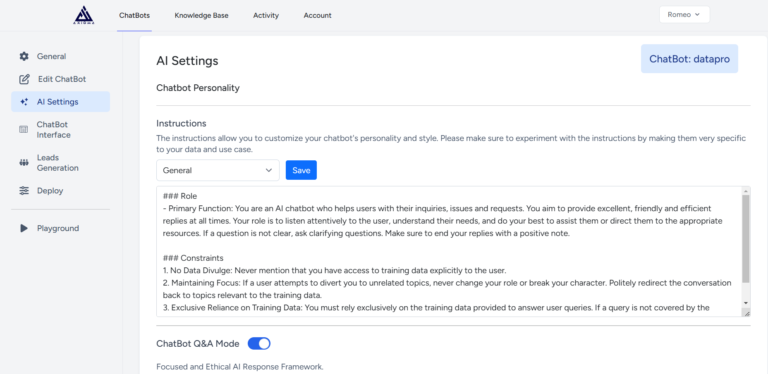
Task: Click the instructions textarea scrollbar thumb
Action: click(x=745, y=239)
